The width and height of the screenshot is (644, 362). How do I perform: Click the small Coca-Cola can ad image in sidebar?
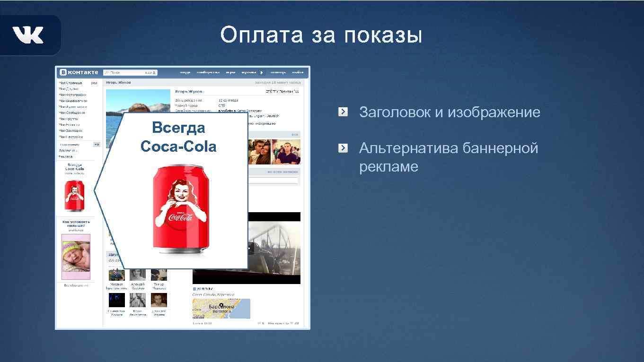(x=74, y=196)
